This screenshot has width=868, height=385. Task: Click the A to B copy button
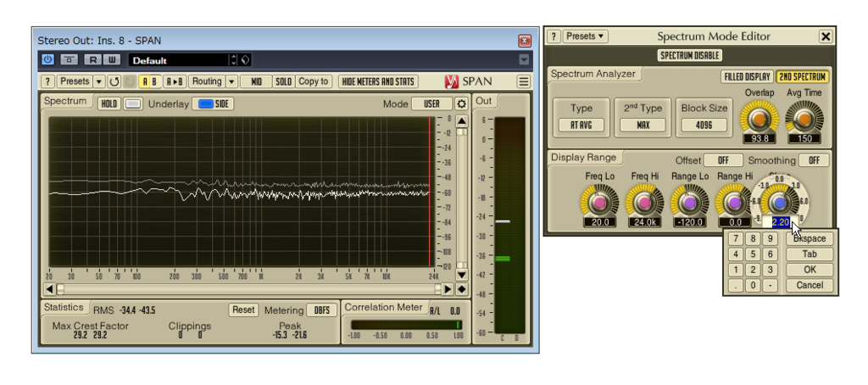175,81
